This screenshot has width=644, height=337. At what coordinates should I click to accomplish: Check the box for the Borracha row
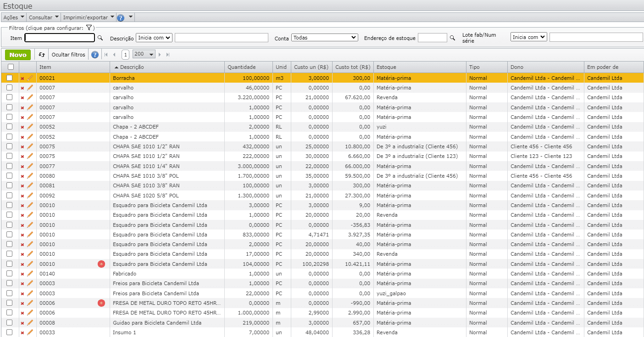click(10, 78)
